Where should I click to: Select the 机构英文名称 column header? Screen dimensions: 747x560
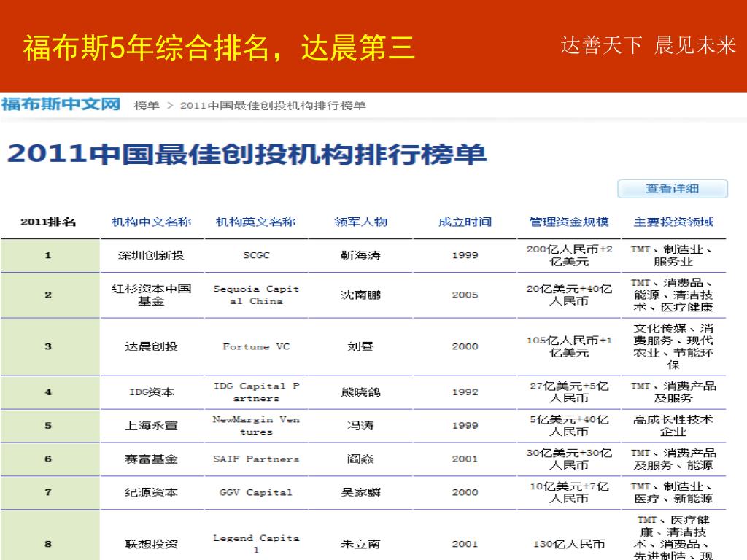pyautogui.click(x=256, y=222)
